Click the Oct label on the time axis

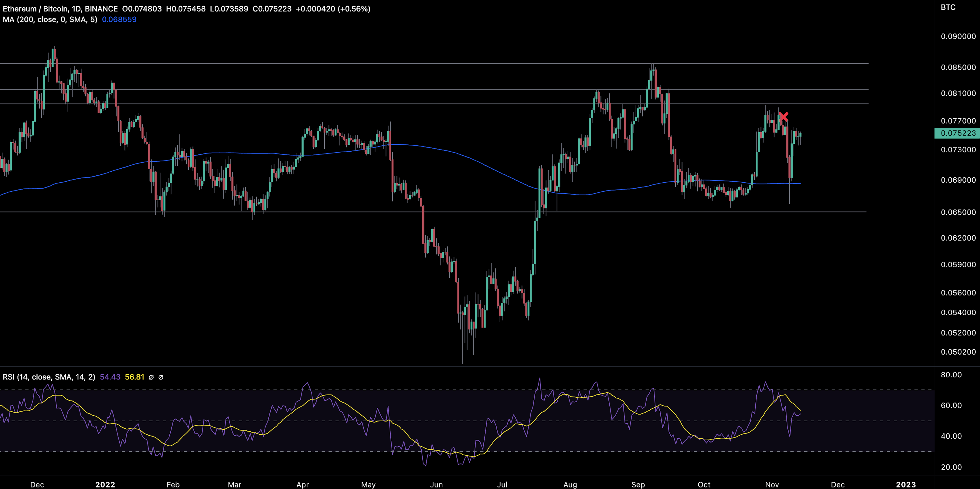tap(704, 484)
